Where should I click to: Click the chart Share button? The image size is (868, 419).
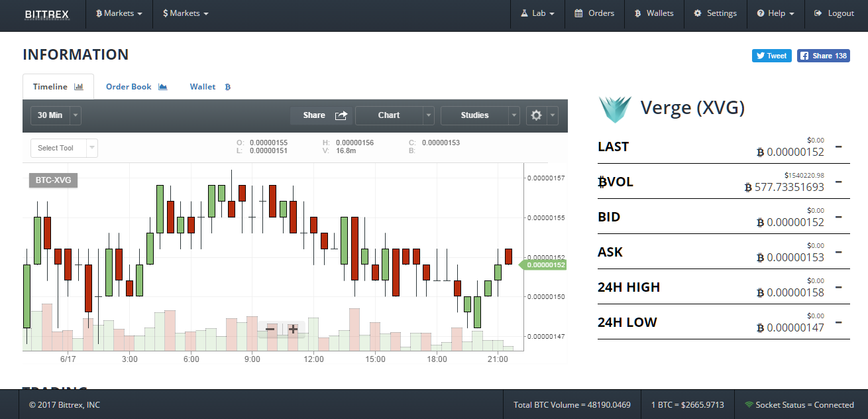[322, 115]
